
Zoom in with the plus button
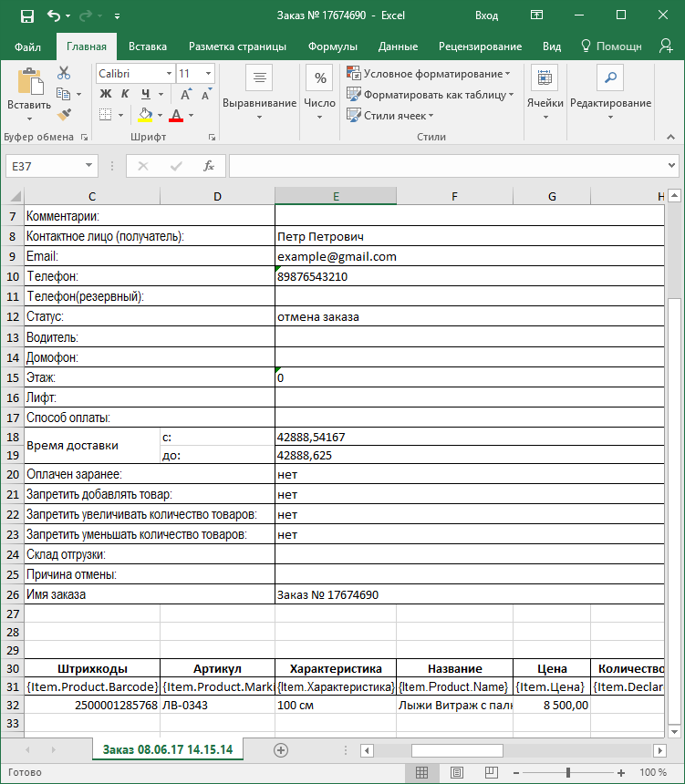pos(621,773)
